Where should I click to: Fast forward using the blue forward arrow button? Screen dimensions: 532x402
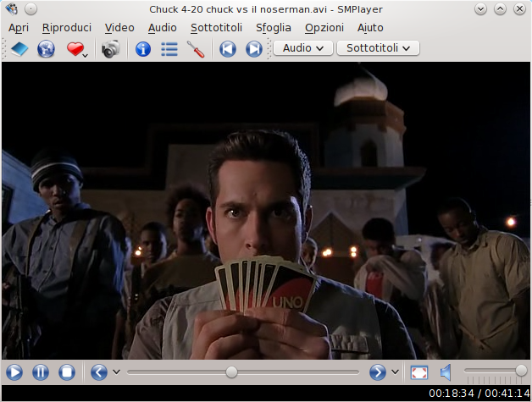pyautogui.click(x=378, y=372)
